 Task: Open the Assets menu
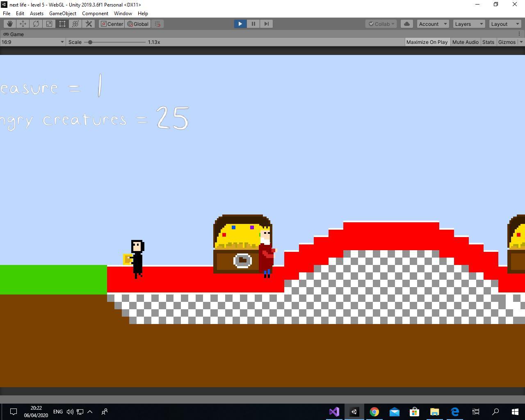click(x=37, y=13)
